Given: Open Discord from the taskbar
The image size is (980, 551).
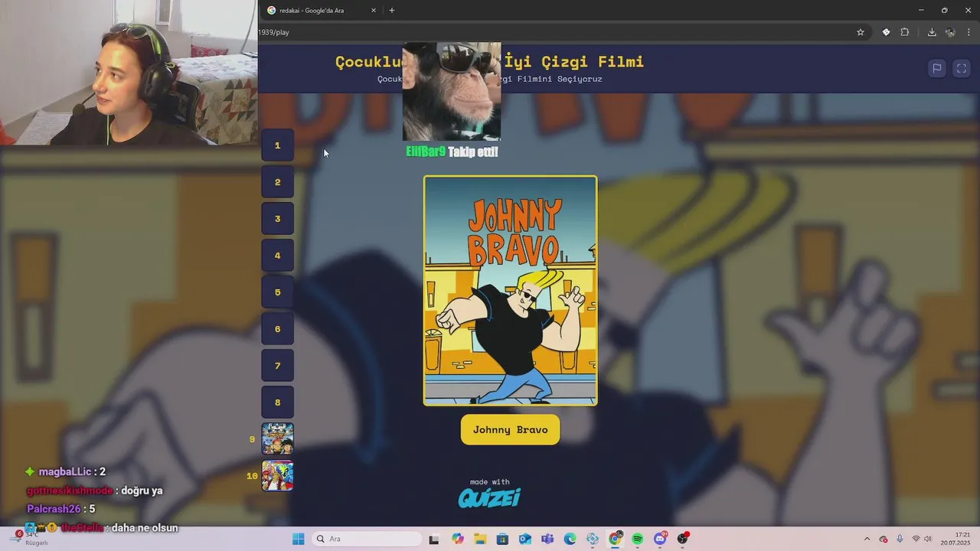Looking at the screenshot, I should [660, 539].
